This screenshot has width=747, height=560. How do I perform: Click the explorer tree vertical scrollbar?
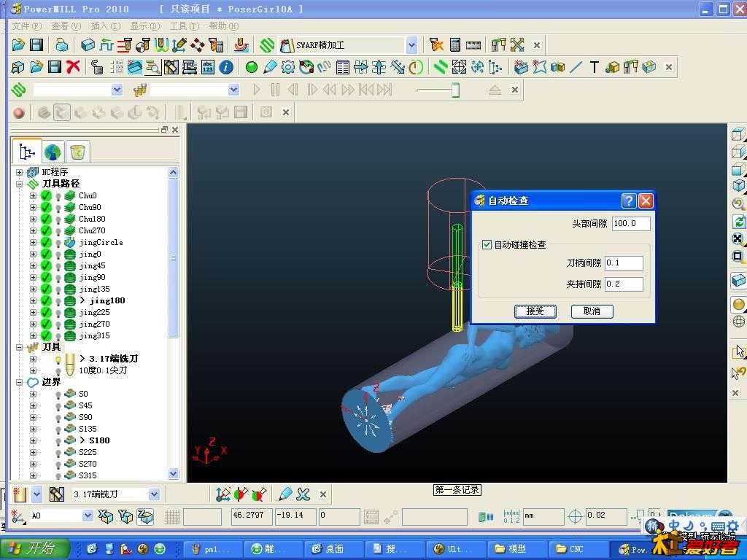(174, 257)
